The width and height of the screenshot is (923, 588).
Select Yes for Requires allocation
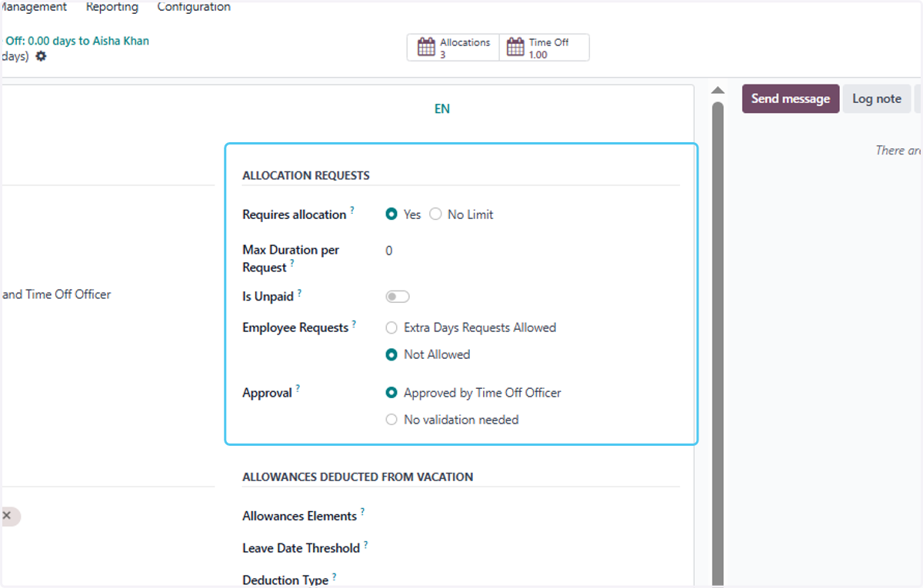click(x=392, y=214)
